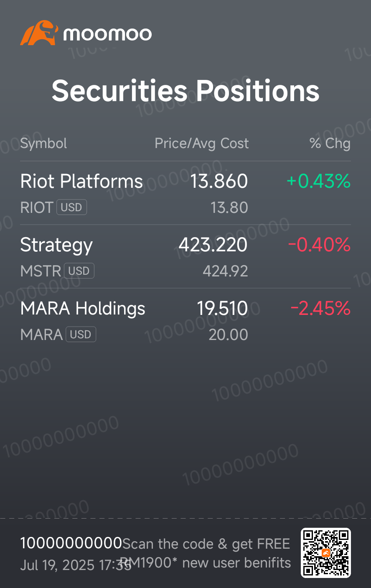Click the Symbol column header

tap(43, 143)
